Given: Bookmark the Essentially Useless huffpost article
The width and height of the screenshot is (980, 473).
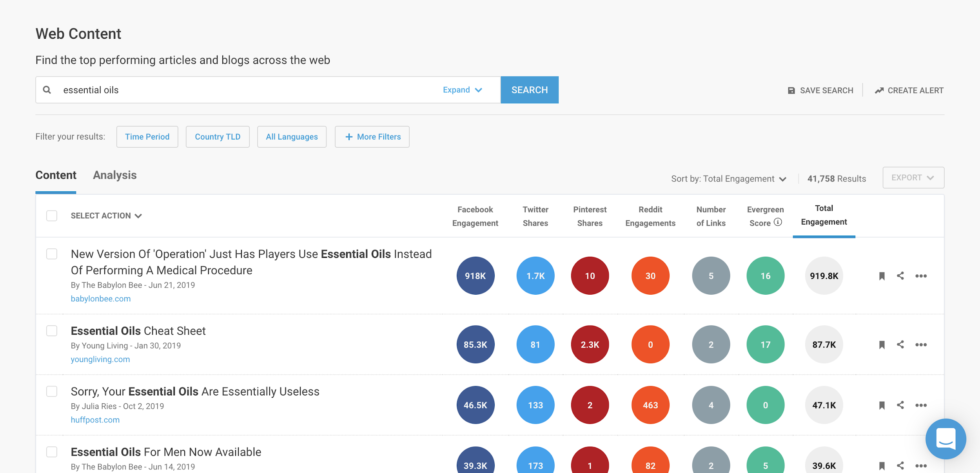Looking at the screenshot, I should [882, 405].
